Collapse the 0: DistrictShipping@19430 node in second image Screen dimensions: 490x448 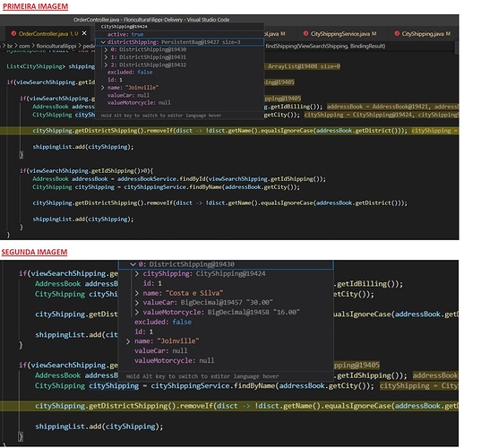(133, 264)
